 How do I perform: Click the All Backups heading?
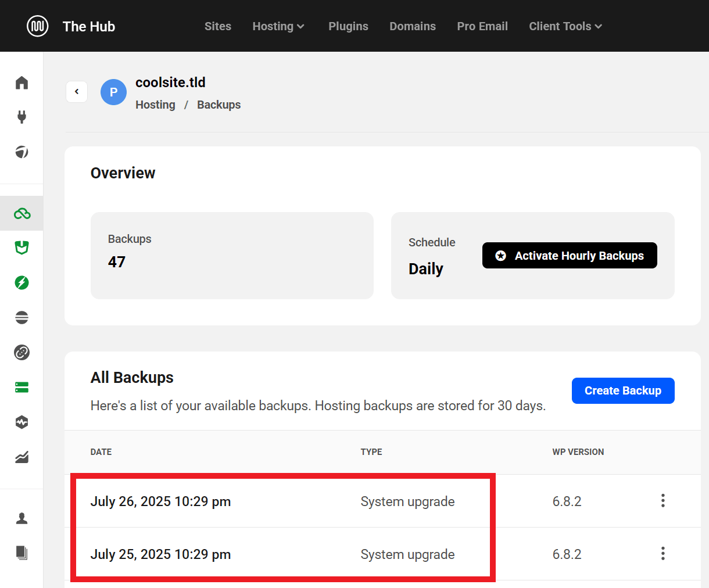click(x=133, y=378)
